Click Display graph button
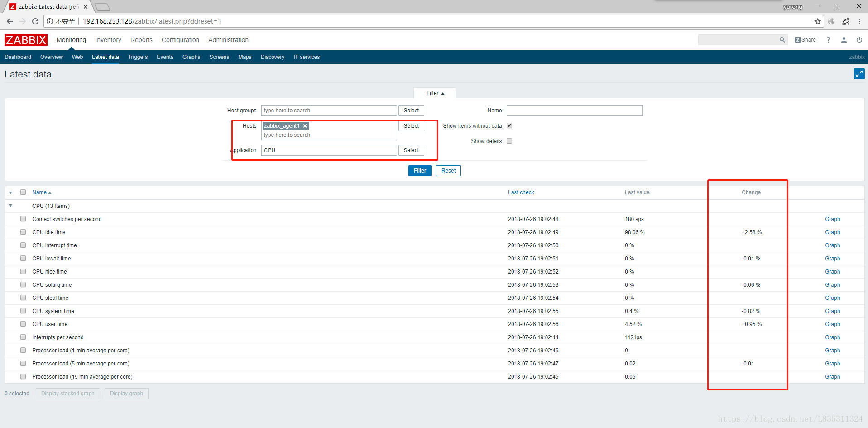 point(126,394)
